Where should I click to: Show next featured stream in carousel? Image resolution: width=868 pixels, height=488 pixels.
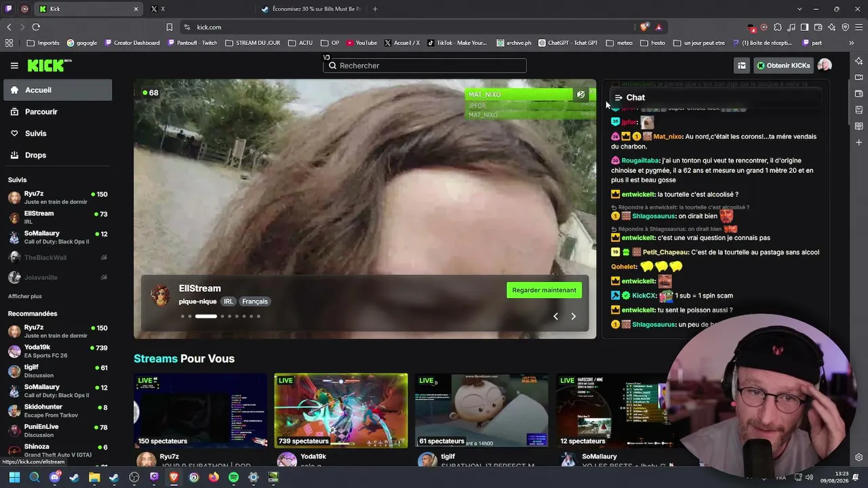(x=573, y=317)
